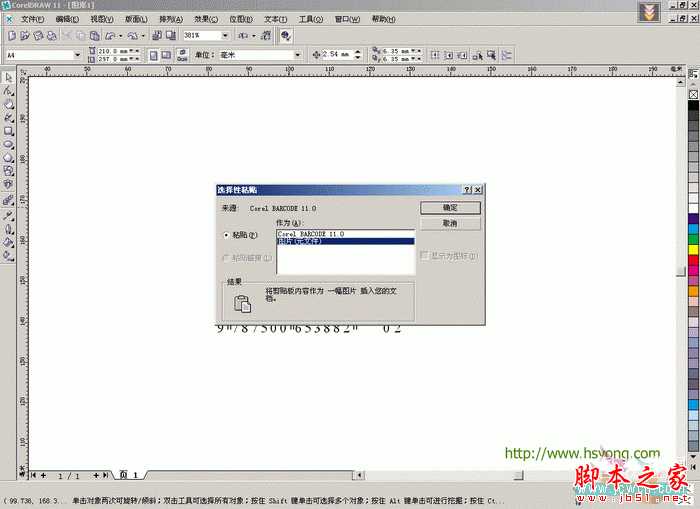This screenshot has height=509, width=700.
Task: Select Corel BARCODE 11.0 in the list
Action: tap(346, 234)
